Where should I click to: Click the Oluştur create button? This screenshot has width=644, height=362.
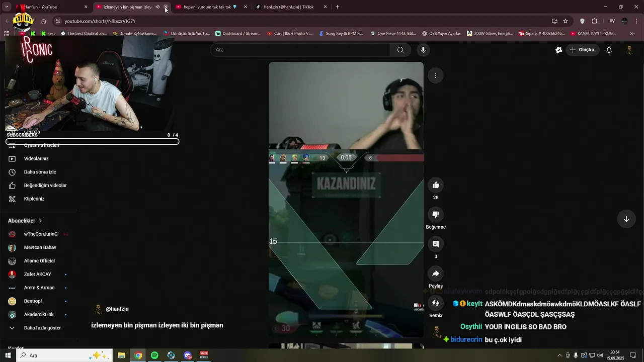point(582,50)
